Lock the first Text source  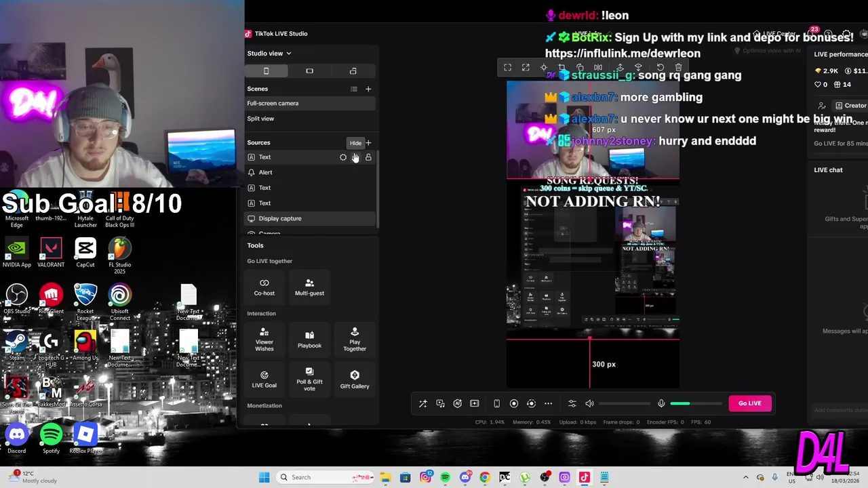(x=368, y=157)
